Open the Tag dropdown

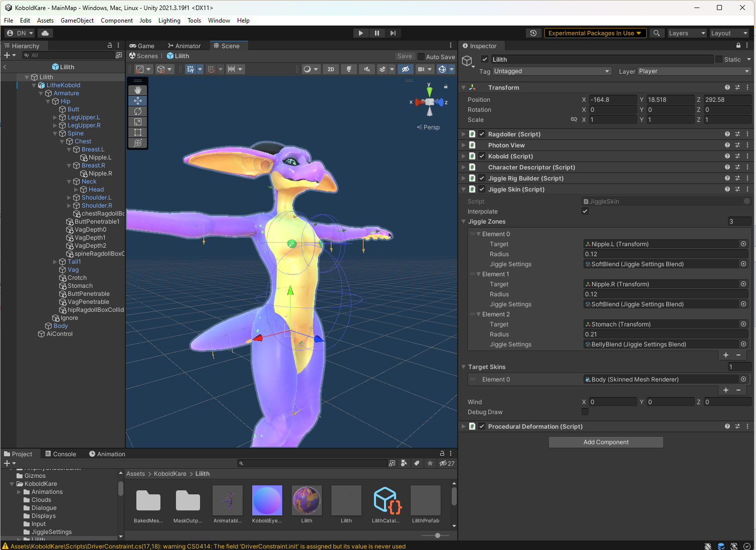coord(552,71)
